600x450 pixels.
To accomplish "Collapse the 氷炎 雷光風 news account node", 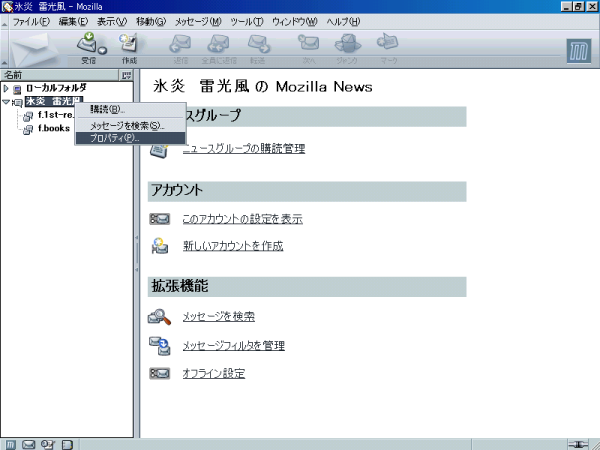I will tap(6, 102).
